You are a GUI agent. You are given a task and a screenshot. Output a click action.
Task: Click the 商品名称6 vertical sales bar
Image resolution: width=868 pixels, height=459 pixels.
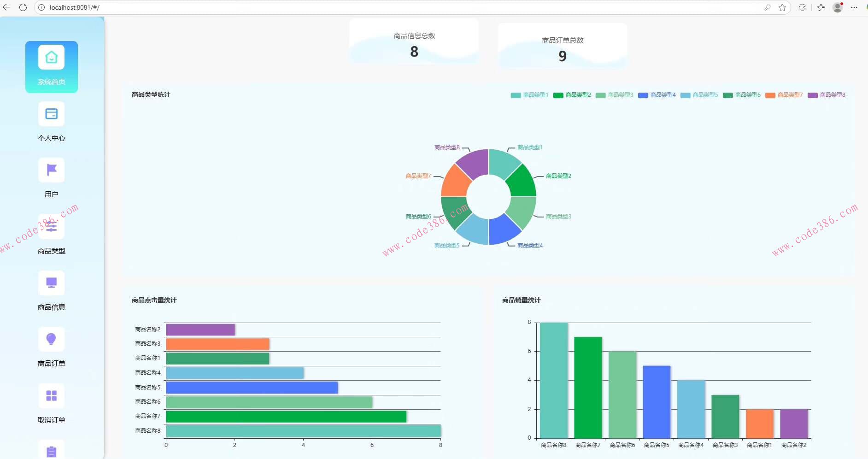tap(622, 395)
